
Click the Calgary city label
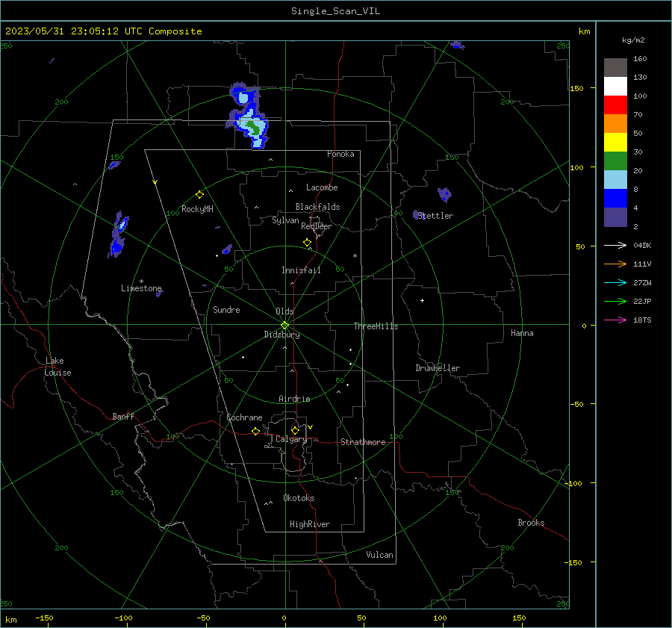pyautogui.click(x=291, y=439)
